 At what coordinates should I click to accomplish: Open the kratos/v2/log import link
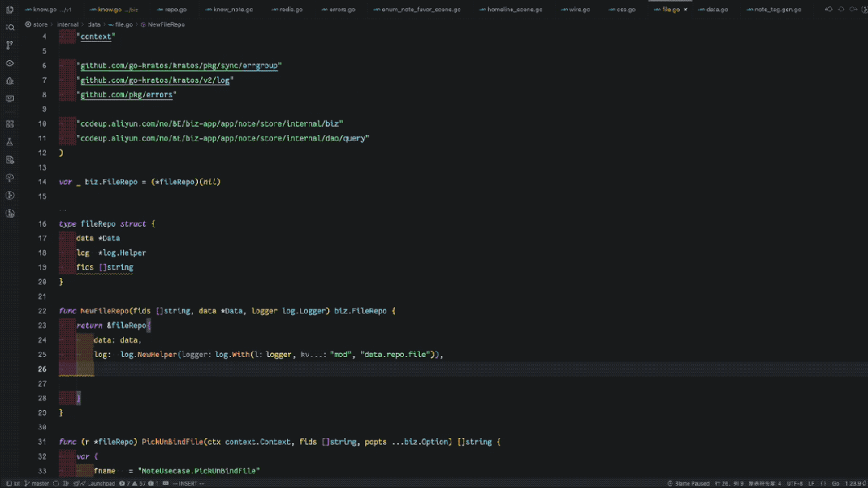155,80
